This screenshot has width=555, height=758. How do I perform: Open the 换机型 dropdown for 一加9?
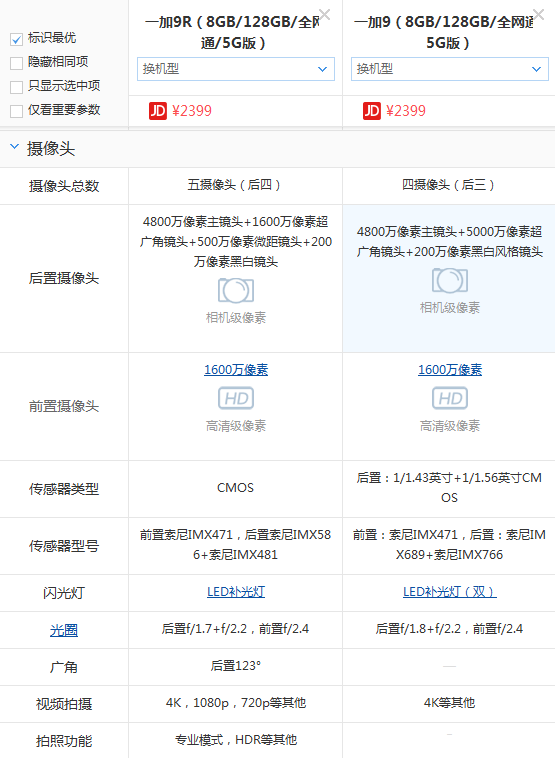point(450,69)
